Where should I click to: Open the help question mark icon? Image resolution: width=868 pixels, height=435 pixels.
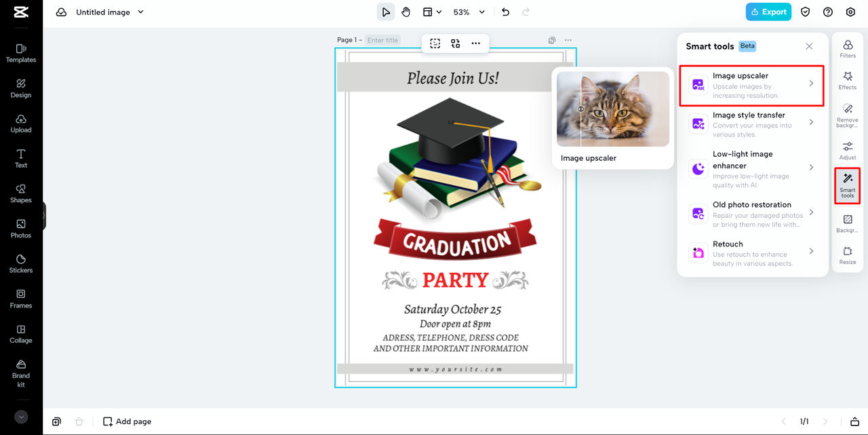[828, 12]
